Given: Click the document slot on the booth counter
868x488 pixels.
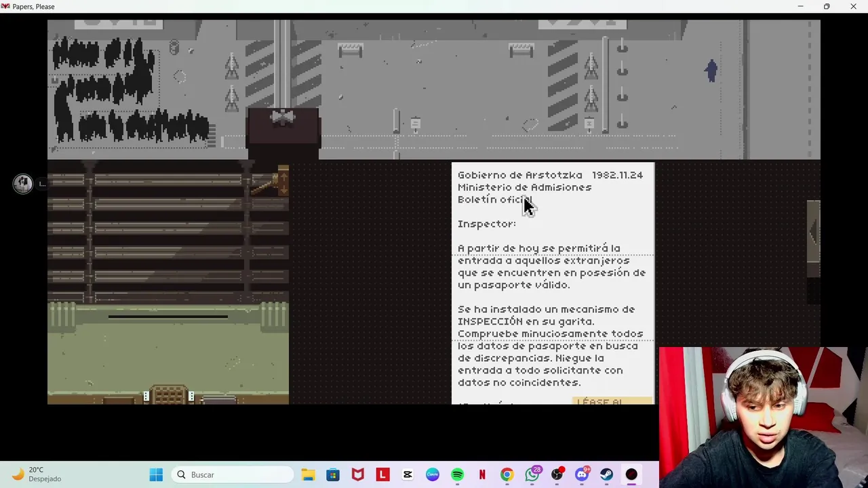Looking at the screenshot, I should coord(168,317).
